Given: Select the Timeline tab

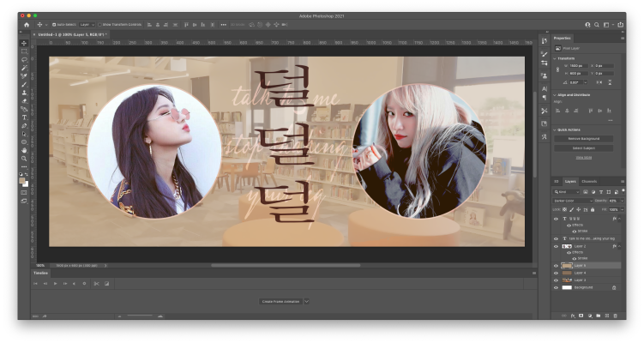Looking at the screenshot, I should tap(40, 274).
